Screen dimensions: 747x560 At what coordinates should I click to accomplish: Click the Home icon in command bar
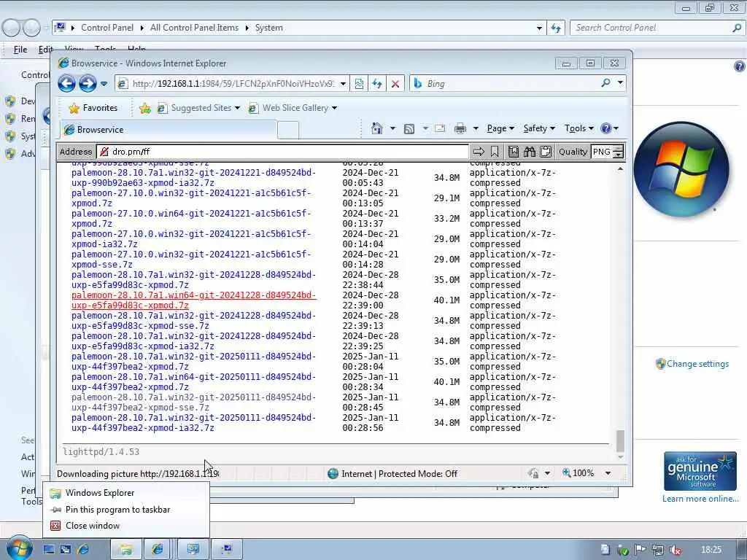coord(377,128)
